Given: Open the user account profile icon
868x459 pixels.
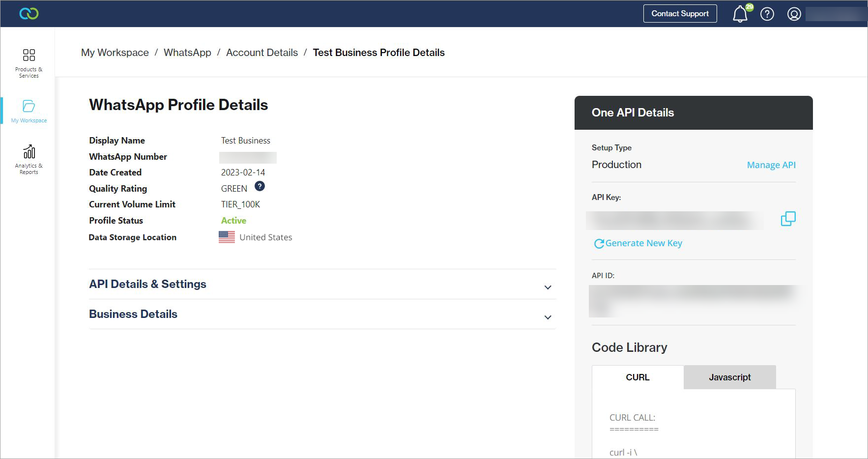Looking at the screenshot, I should tap(794, 14).
